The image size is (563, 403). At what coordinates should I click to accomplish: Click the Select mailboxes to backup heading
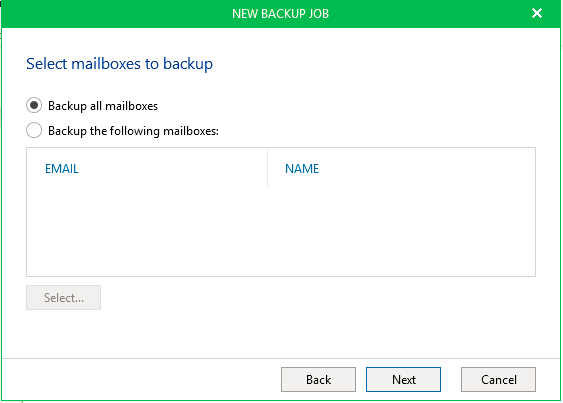point(120,64)
